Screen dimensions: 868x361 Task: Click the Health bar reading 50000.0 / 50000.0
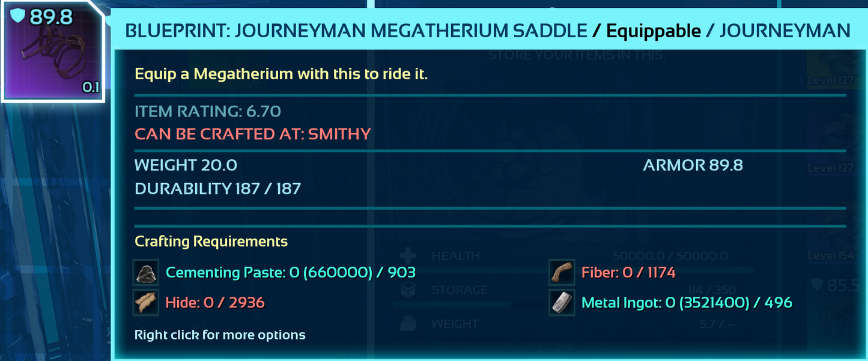click(670, 256)
